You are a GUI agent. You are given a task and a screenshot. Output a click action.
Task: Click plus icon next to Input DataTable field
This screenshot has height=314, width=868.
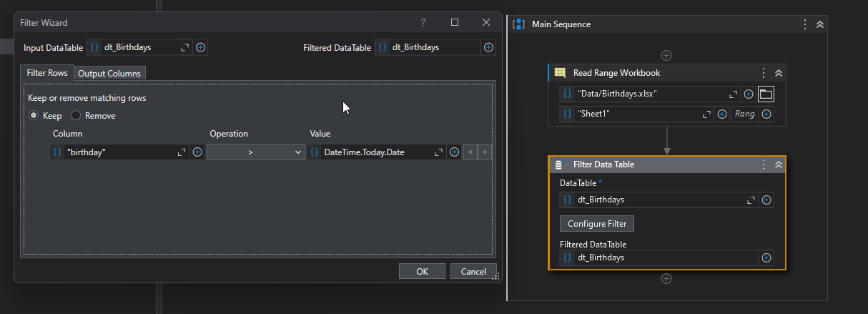tap(201, 47)
